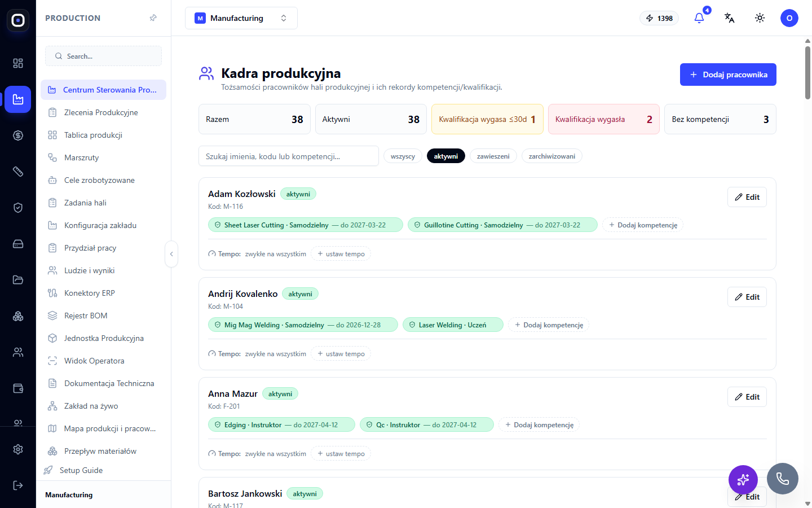Add competence for Anna Mazur
Image resolution: width=812 pixels, height=508 pixels.
(x=539, y=425)
